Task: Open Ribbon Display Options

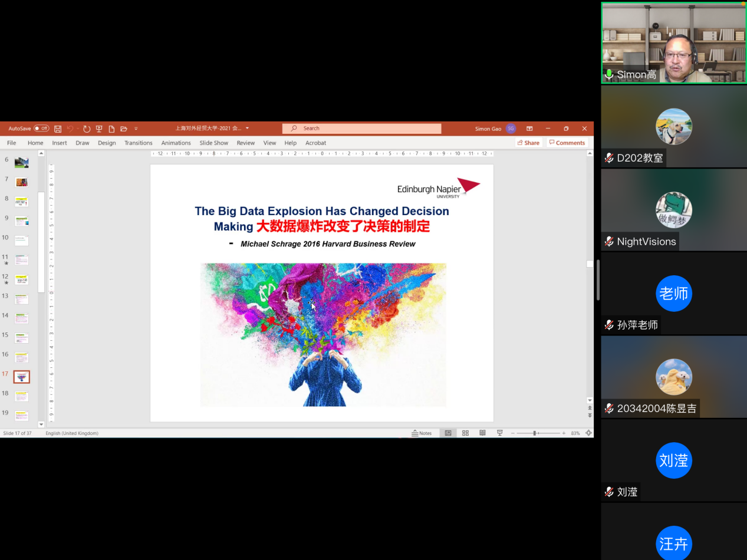Action: (529, 129)
